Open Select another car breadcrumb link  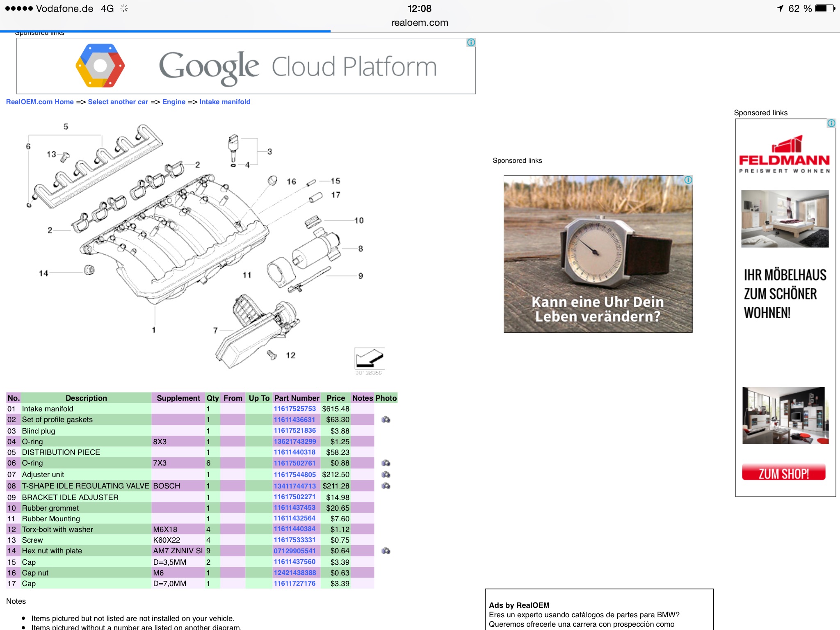point(118,102)
